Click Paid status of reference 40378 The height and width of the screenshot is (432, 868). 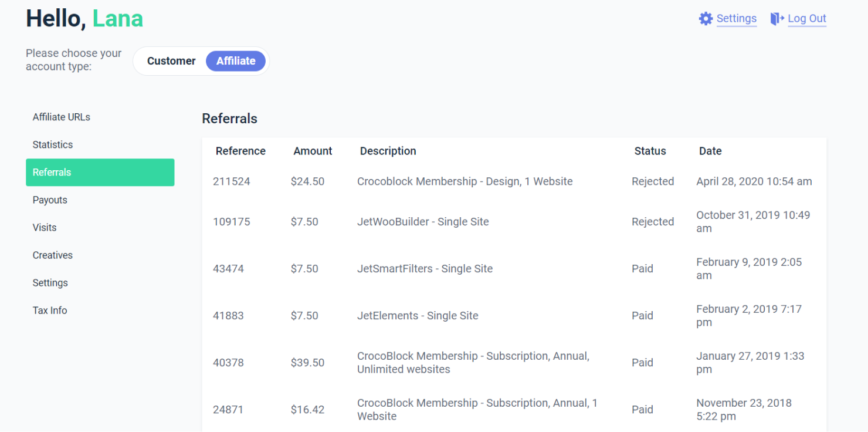click(642, 363)
